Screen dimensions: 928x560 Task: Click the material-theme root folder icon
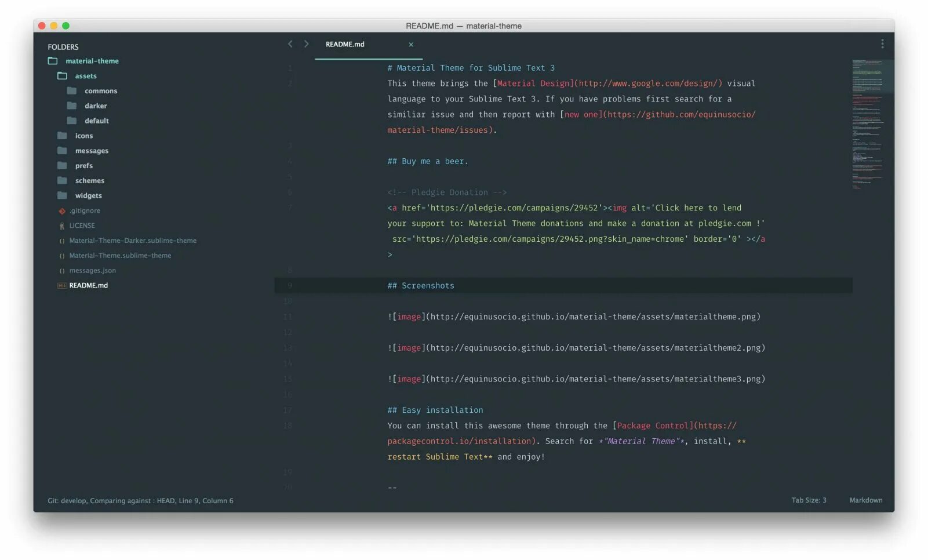click(x=53, y=61)
